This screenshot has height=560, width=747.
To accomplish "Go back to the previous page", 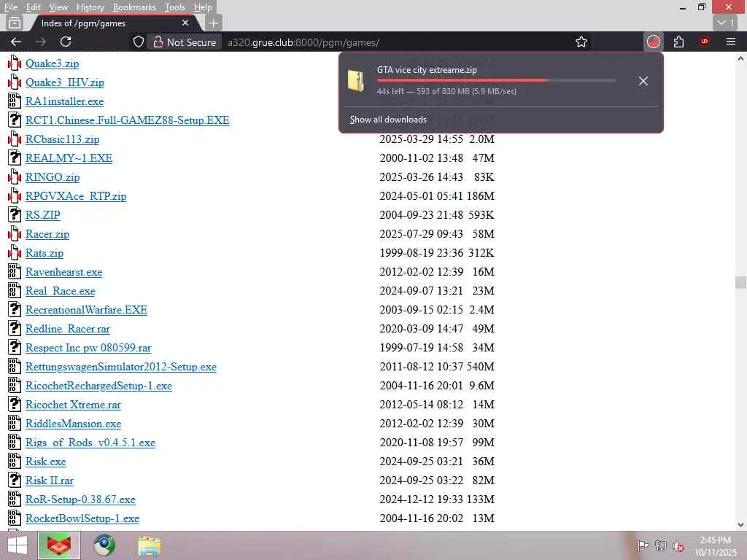I will [x=16, y=42].
